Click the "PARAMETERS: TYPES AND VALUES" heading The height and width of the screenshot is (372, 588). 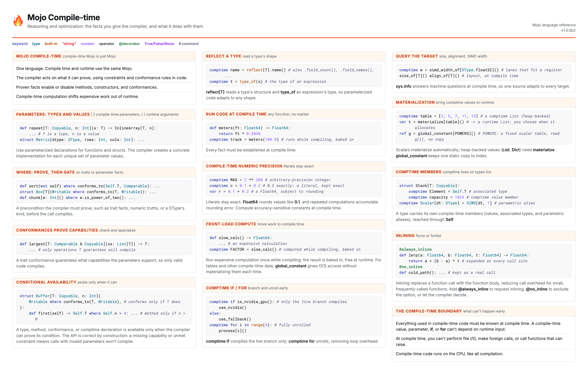click(53, 114)
